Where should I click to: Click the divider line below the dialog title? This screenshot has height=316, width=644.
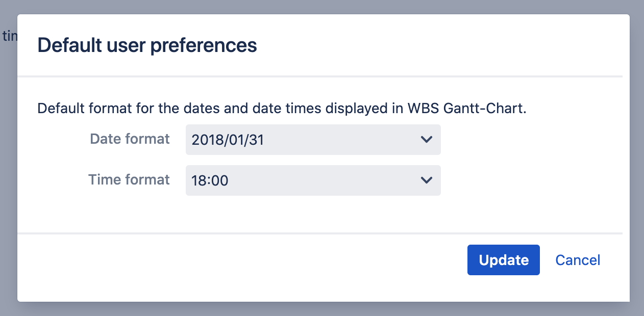pos(320,76)
